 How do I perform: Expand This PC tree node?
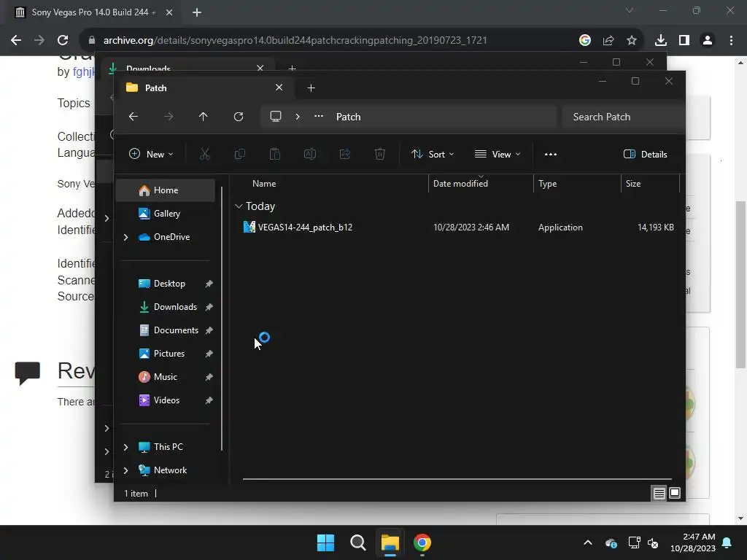(x=125, y=447)
